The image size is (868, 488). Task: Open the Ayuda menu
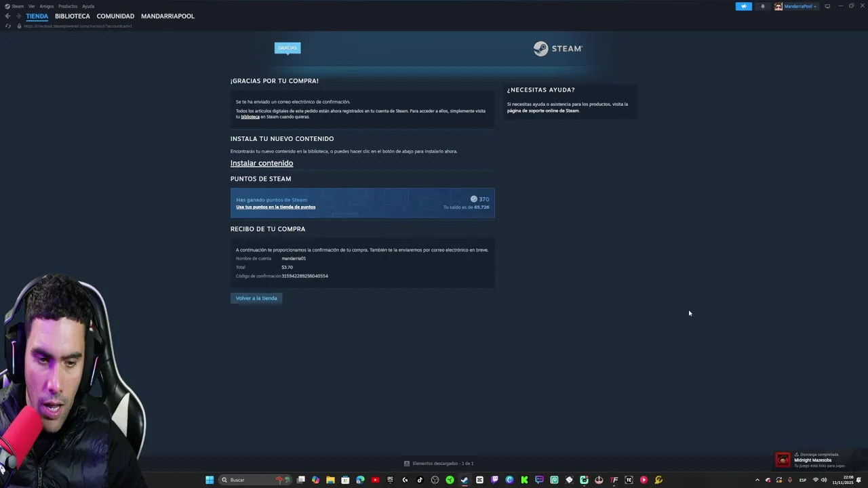[88, 6]
